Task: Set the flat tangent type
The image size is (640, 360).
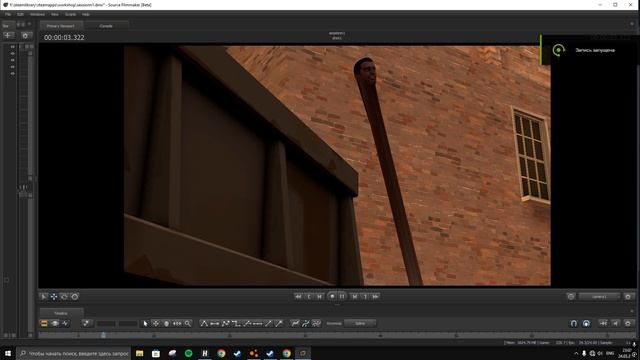Action: 215,323
